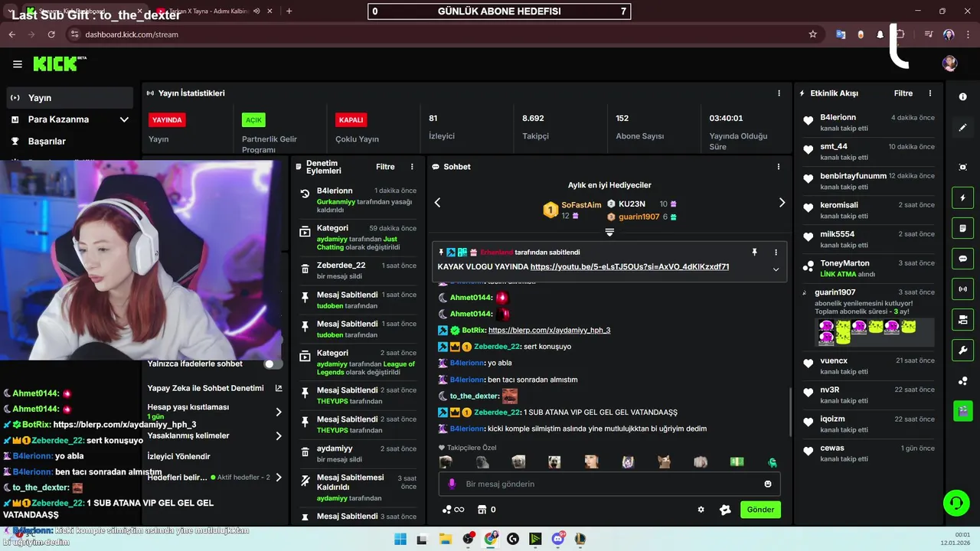Toggle the chat bubble widget in sidebar

[x=963, y=259]
